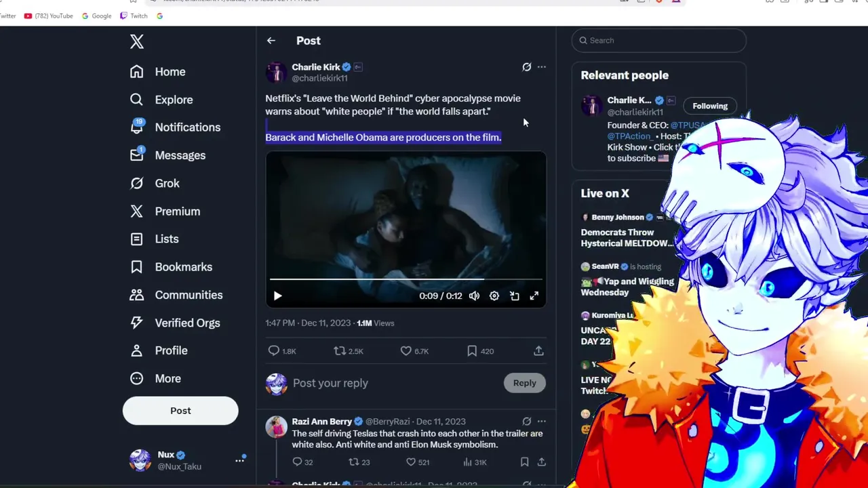Viewport: 868px width, 488px height.
Task: Open the Google bookmark in browser bar
Action: pyautogui.click(x=96, y=16)
